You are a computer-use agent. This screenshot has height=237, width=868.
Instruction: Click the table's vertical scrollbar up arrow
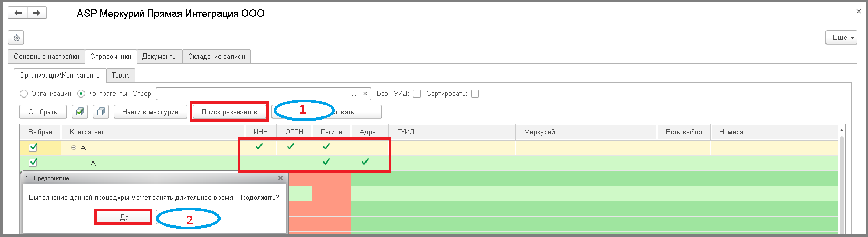pyautogui.click(x=842, y=130)
